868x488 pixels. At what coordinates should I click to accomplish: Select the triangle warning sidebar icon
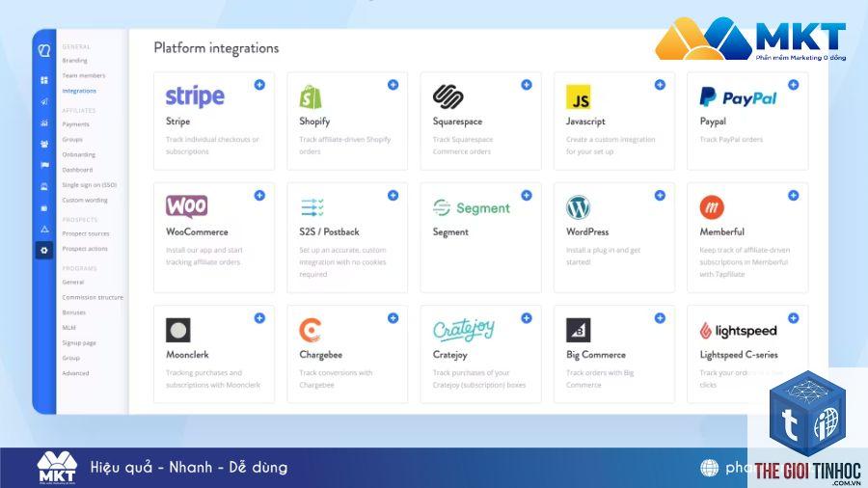point(44,230)
